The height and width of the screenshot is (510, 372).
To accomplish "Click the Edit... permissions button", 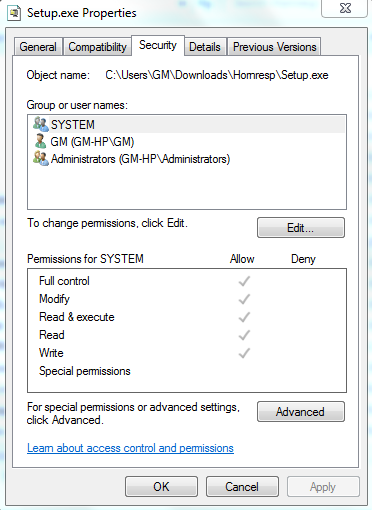I will coord(301,228).
